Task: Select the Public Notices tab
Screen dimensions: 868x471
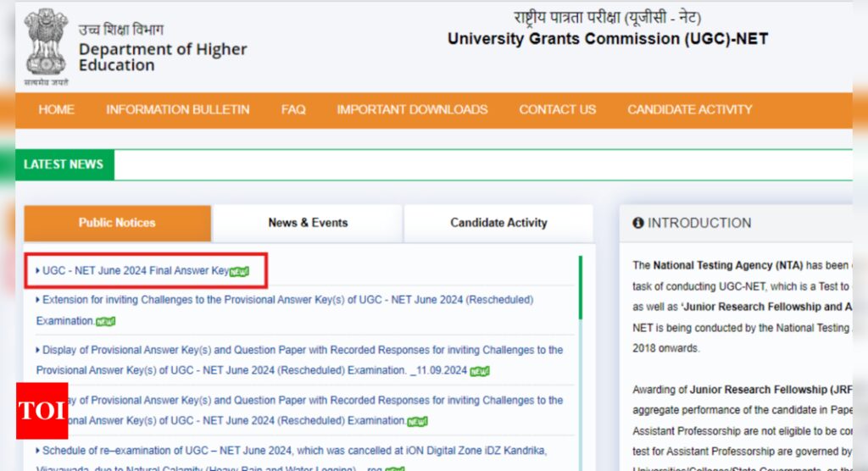Action: coord(117,223)
